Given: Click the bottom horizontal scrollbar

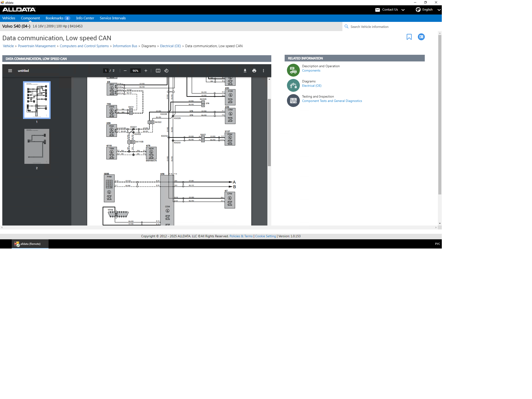Looking at the screenshot, I should 219,227.
